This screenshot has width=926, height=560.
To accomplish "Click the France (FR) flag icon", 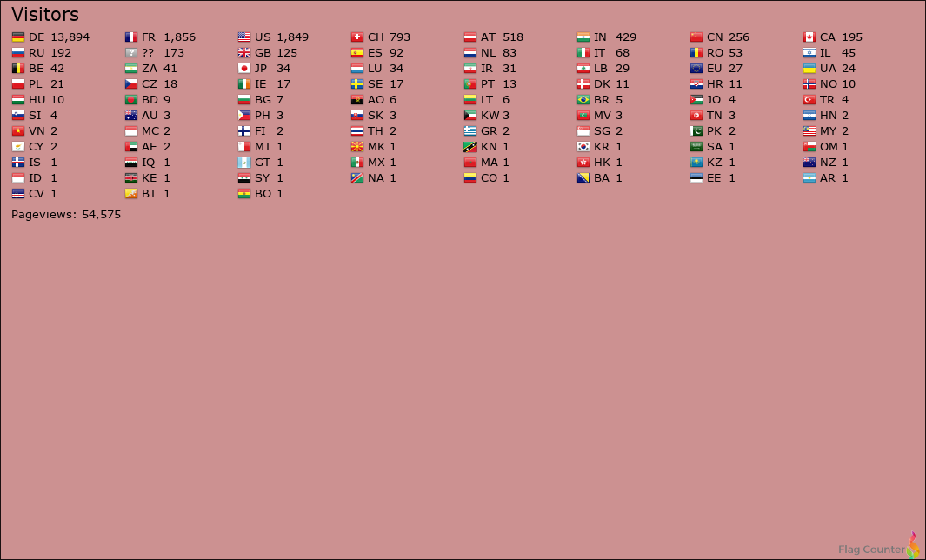I will tap(130, 37).
